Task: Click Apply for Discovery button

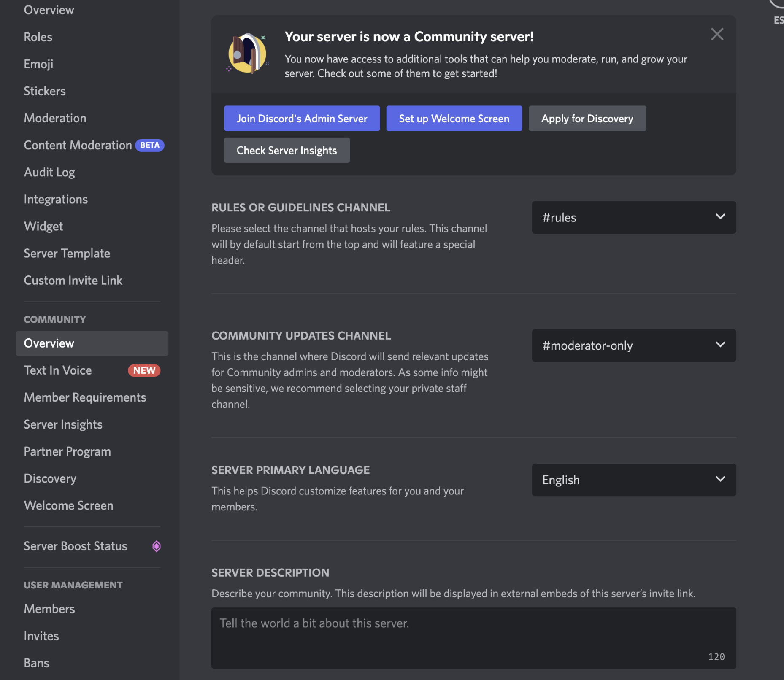Action: point(587,119)
